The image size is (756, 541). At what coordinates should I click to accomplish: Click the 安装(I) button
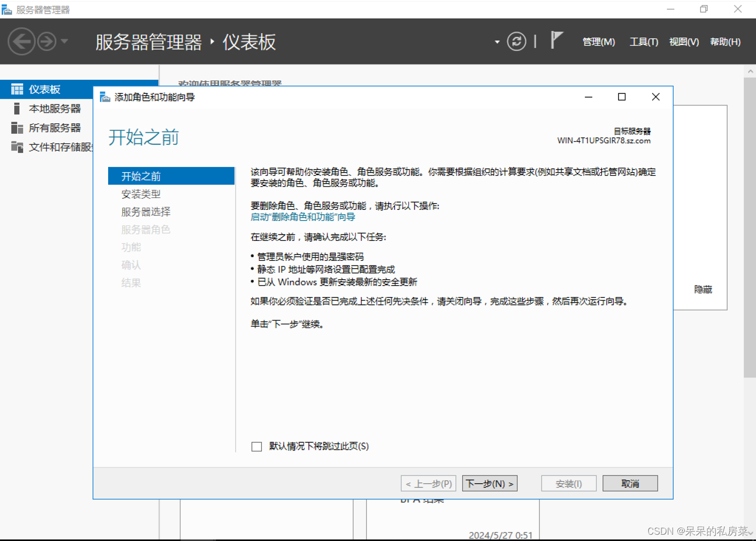click(569, 483)
